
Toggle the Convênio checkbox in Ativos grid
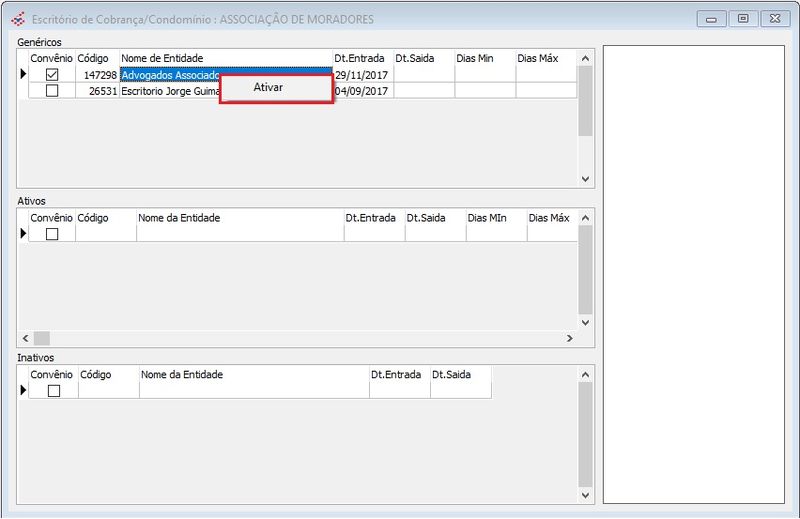tap(52, 234)
